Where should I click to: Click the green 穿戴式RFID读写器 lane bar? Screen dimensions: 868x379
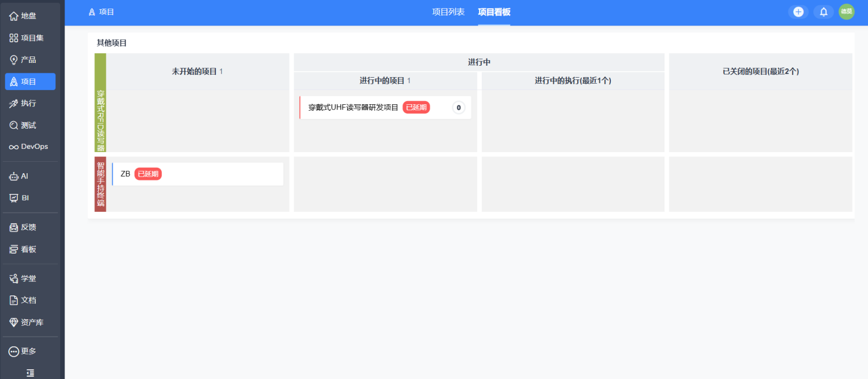100,103
